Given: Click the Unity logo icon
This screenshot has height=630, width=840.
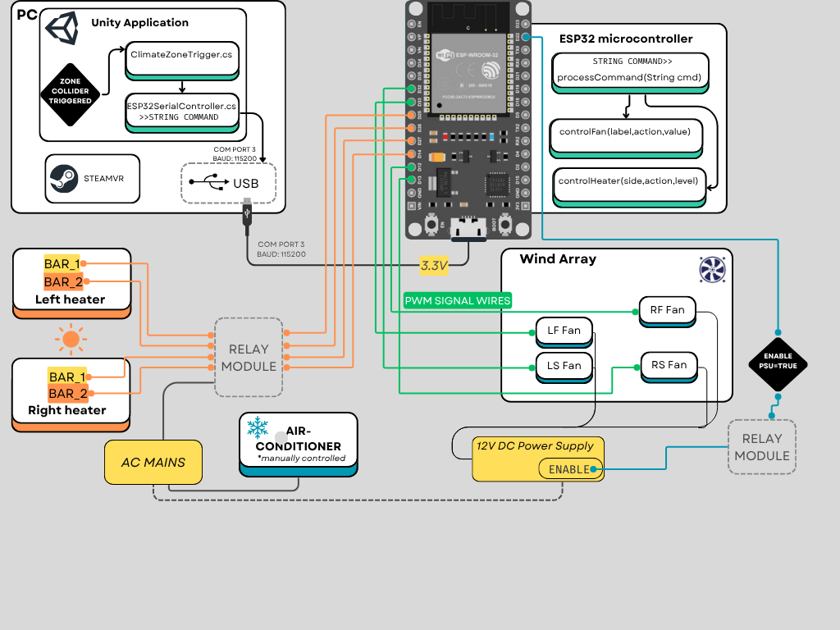Looking at the screenshot, I should pyautogui.click(x=62, y=27).
